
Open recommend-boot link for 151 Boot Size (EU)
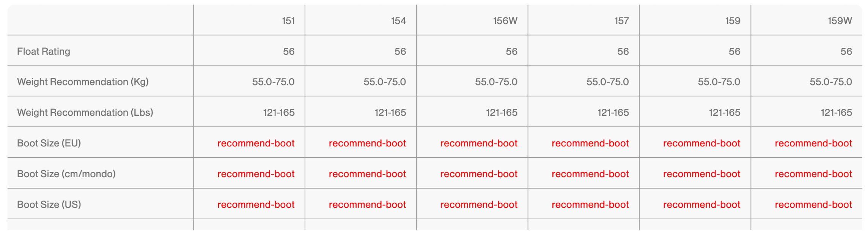[256, 143]
